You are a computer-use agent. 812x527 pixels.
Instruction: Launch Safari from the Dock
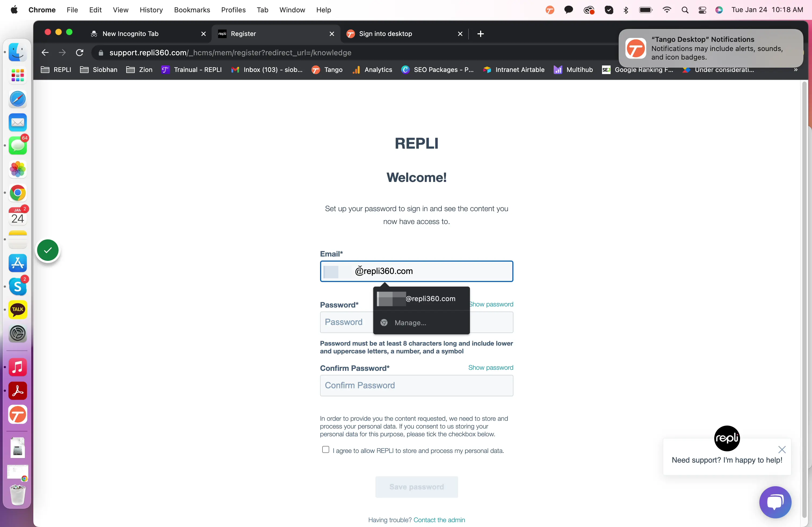(18, 99)
